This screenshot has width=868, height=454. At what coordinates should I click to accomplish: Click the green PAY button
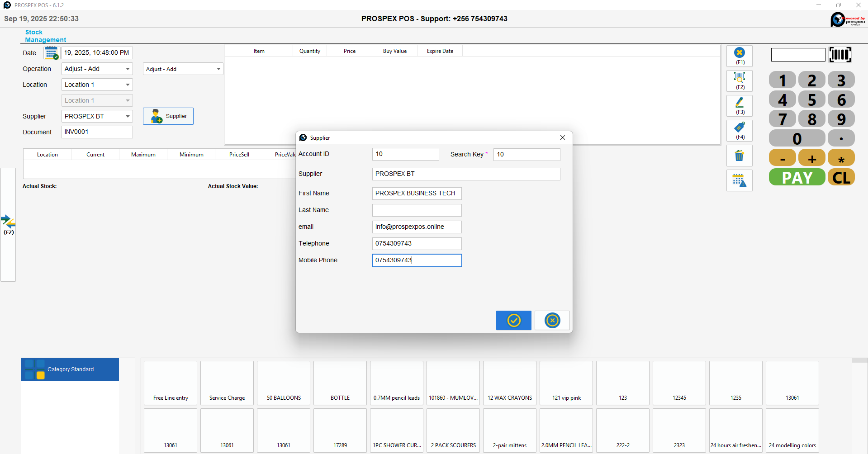point(797,177)
